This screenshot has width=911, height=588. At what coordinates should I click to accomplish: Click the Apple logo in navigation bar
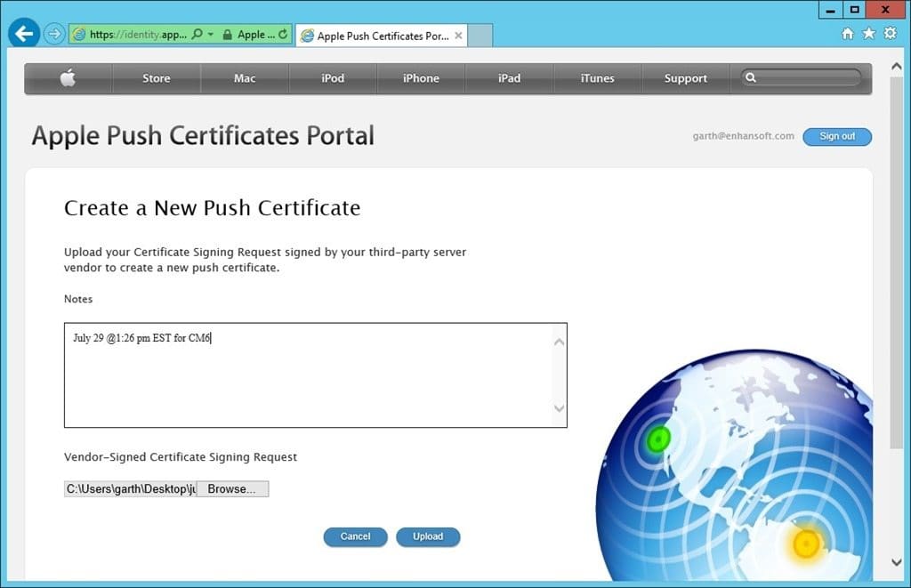click(68, 78)
